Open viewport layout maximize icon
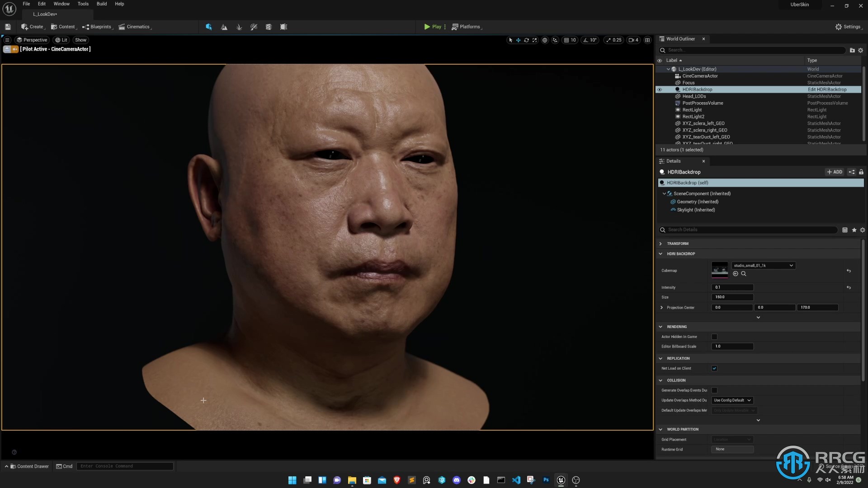The height and width of the screenshot is (488, 868). (647, 40)
